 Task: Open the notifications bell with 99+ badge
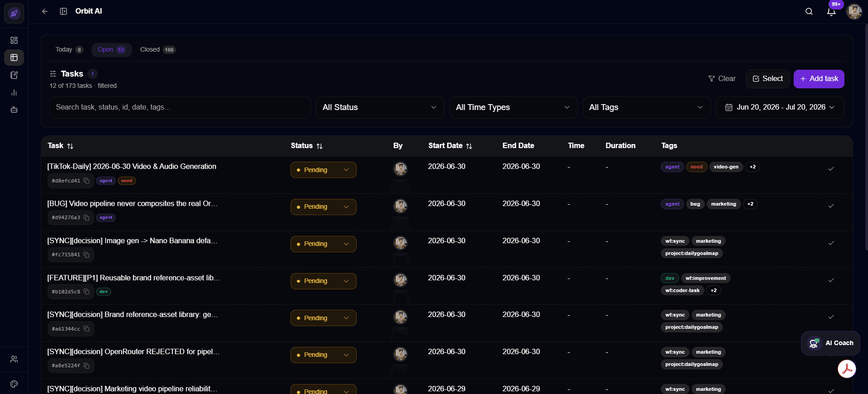coord(831,12)
